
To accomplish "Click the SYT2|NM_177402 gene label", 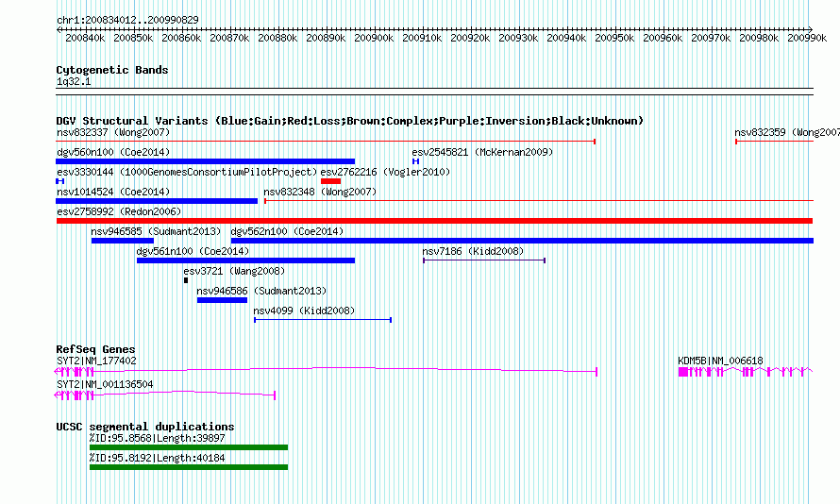I will coord(96,361).
